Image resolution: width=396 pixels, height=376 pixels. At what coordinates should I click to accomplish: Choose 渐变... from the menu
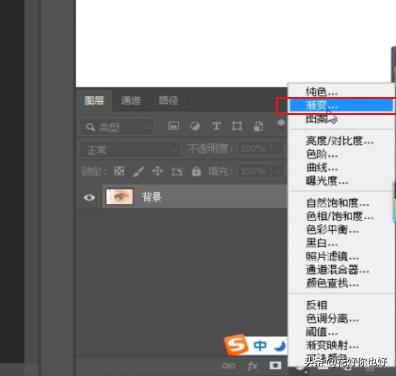coord(341,105)
